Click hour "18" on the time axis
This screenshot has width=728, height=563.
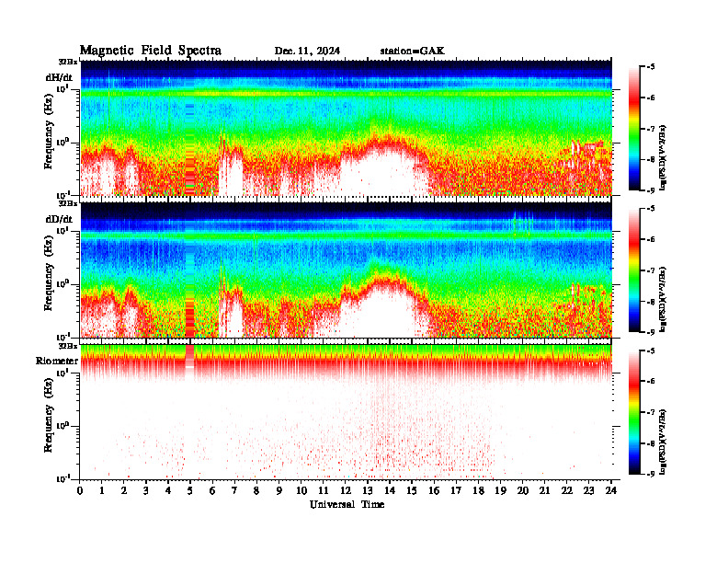click(478, 490)
